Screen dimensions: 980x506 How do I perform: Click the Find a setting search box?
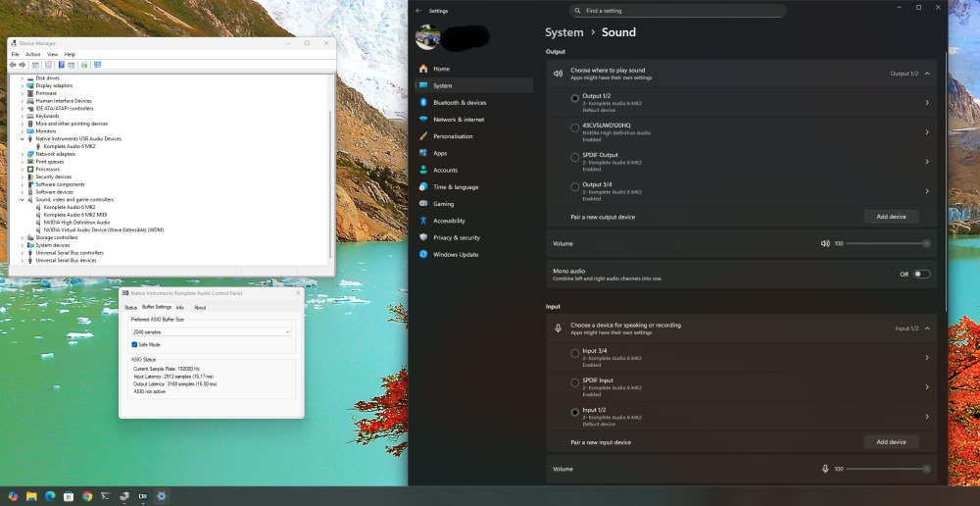point(677,11)
